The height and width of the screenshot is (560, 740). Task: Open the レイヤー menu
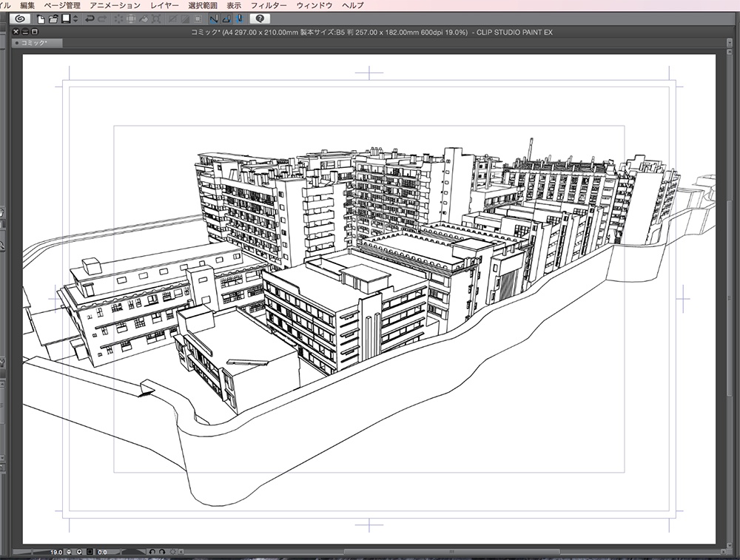(x=163, y=5)
